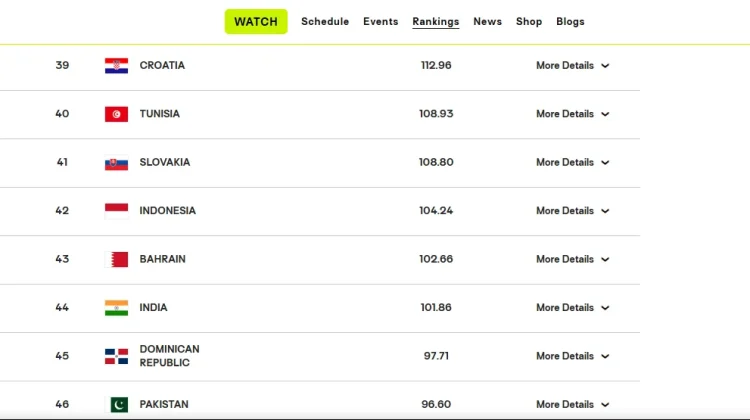Select the PAKISTAN team name
The width and height of the screenshot is (750, 420).
[x=164, y=404]
